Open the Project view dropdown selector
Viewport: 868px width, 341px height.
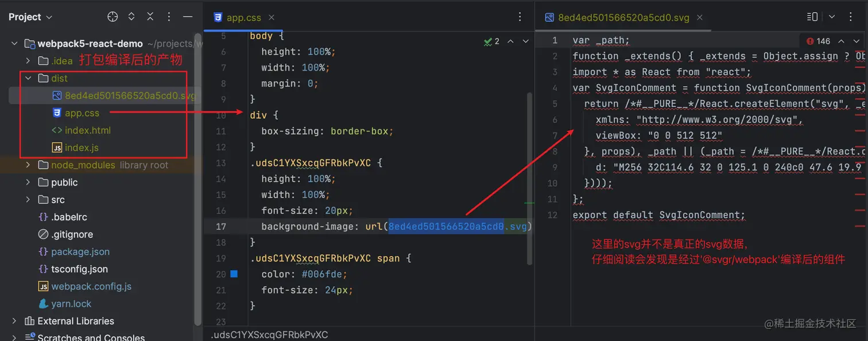pyautogui.click(x=30, y=17)
